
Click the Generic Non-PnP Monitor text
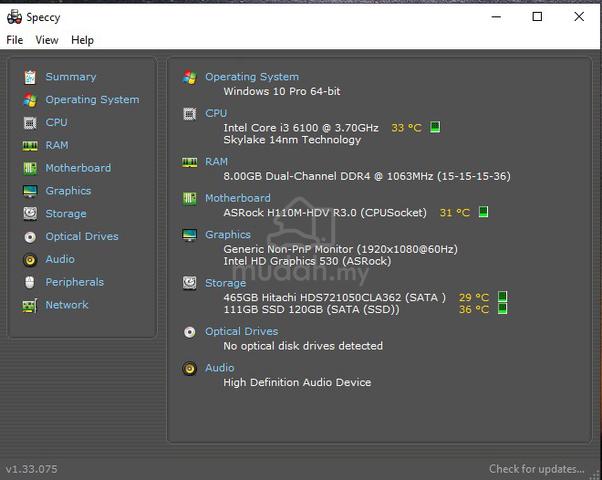pos(341,249)
